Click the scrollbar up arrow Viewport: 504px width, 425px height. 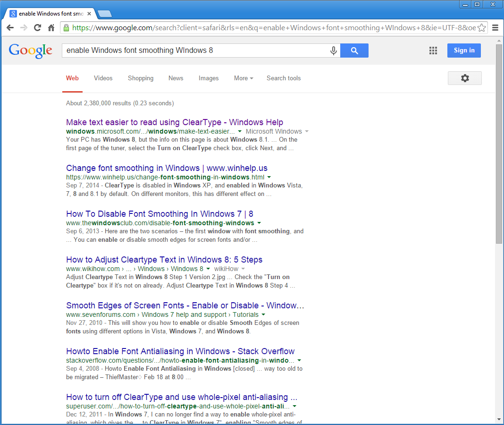(499, 41)
